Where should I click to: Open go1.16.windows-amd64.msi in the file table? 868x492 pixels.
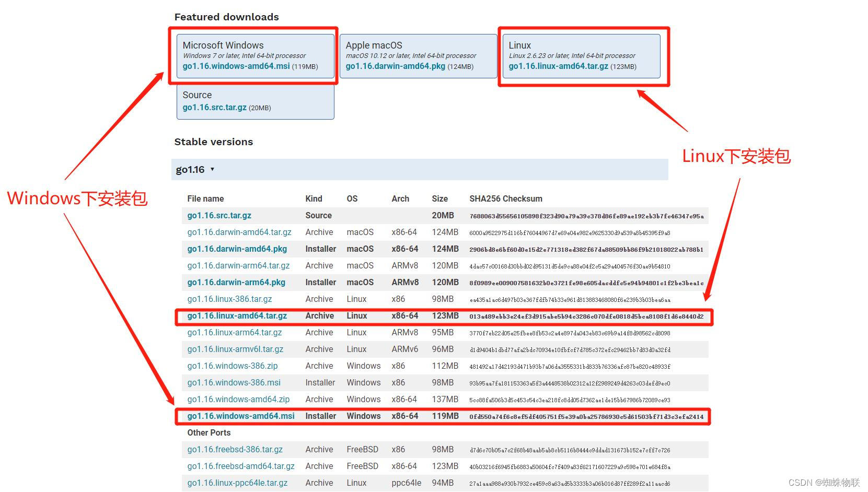(x=241, y=416)
